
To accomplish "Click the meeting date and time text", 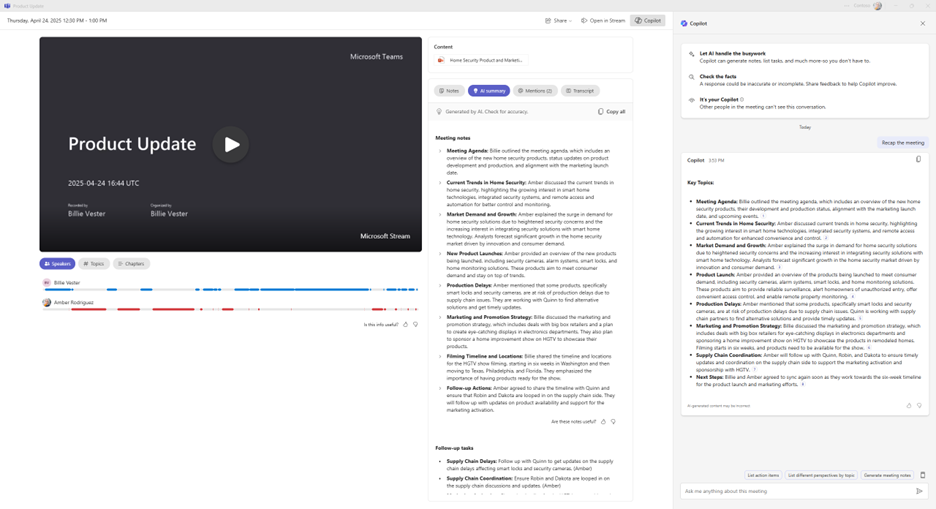I will coord(57,20).
